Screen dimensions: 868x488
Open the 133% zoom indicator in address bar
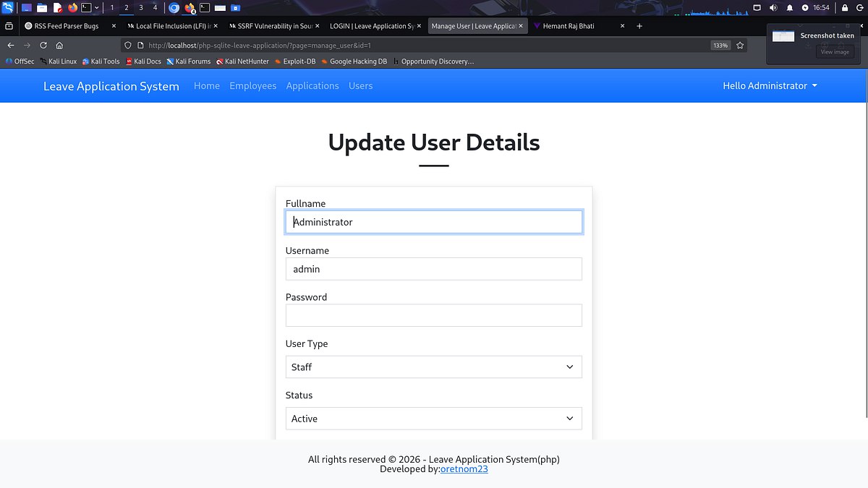[x=720, y=45]
